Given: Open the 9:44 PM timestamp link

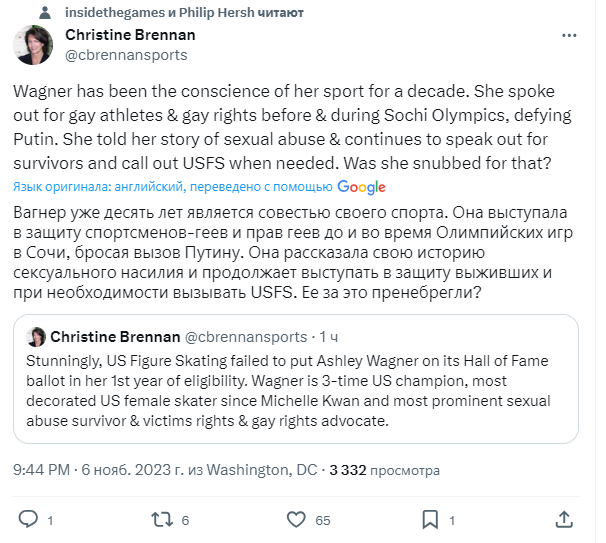Looking at the screenshot, I should point(40,469).
